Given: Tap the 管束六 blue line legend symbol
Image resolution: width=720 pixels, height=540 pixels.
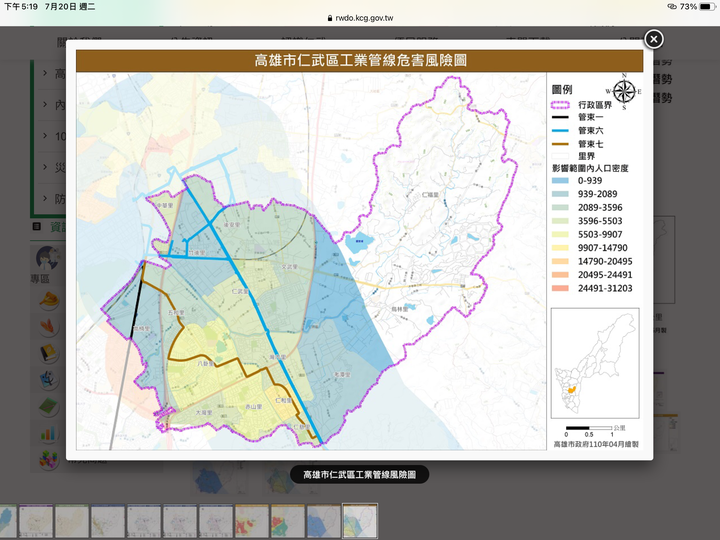Looking at the screenshot, I should tap(560, 131).
